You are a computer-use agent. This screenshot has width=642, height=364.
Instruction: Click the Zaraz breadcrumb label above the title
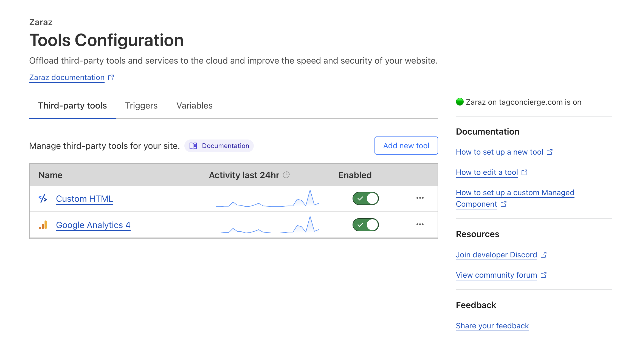click(41, 22)
